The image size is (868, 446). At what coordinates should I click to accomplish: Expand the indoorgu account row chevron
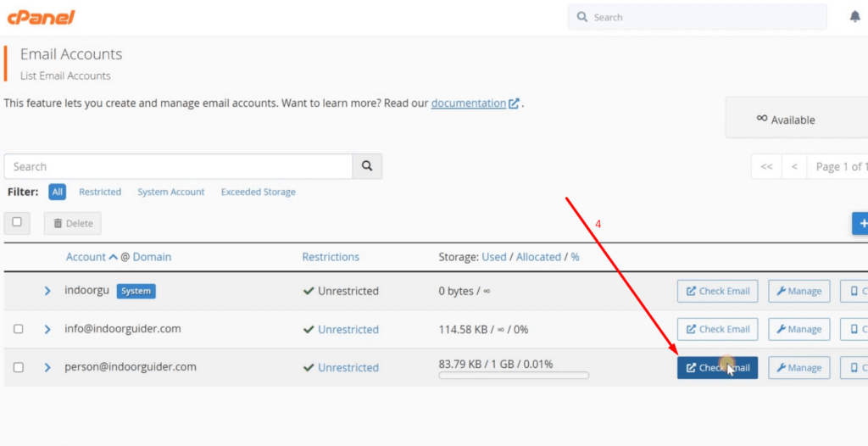[x=47, y=291]
